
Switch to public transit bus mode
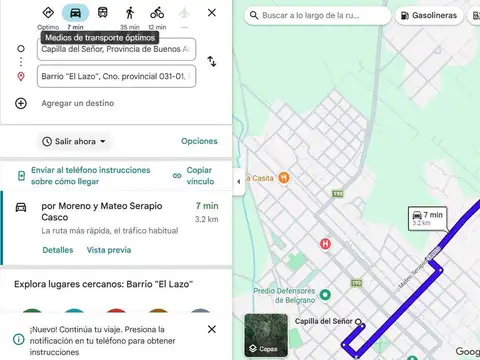[103, 13]
